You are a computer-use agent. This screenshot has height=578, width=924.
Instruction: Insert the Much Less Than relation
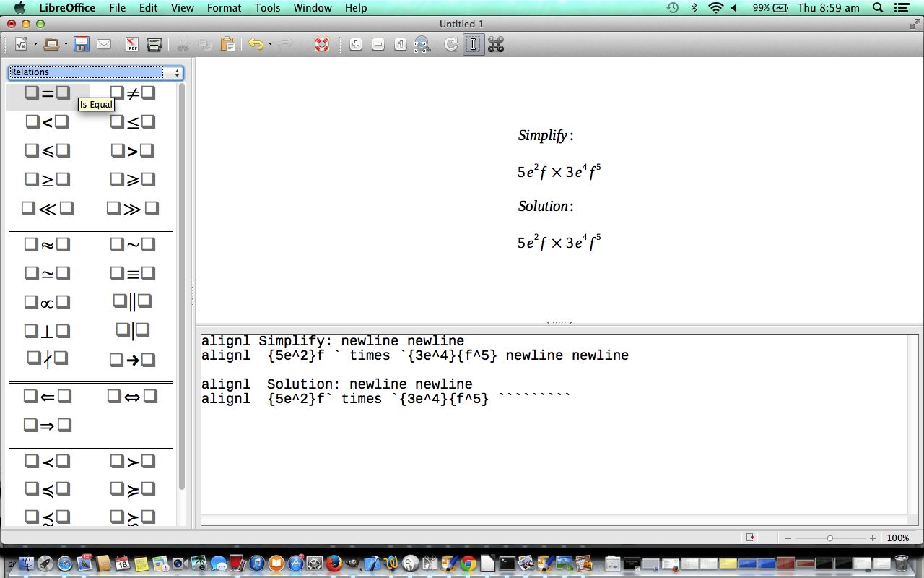coord(48,209)
